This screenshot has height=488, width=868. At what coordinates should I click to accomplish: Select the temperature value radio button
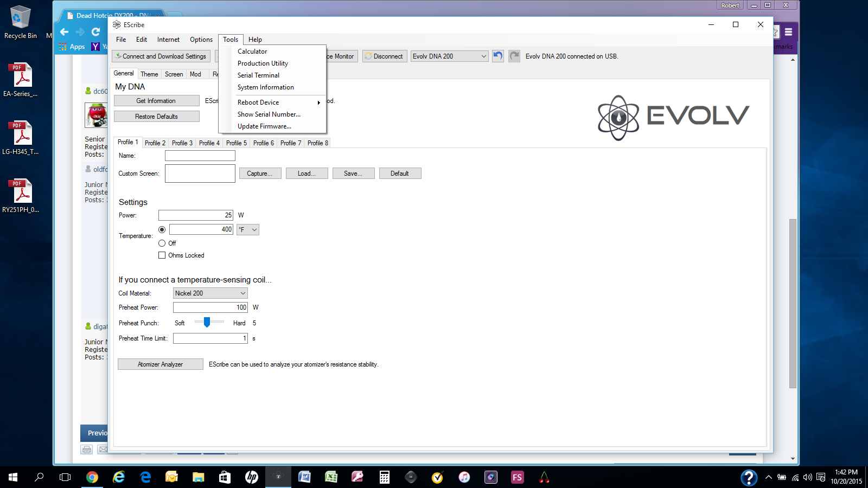click(x=162, y=229)
